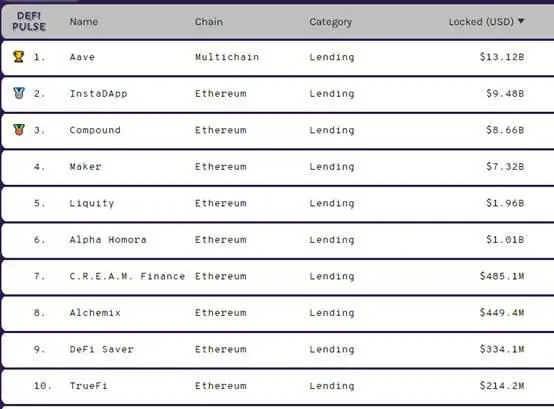Open the C.R.E.A.M. Finance entry
554x409 pixels.
[127, 276]
